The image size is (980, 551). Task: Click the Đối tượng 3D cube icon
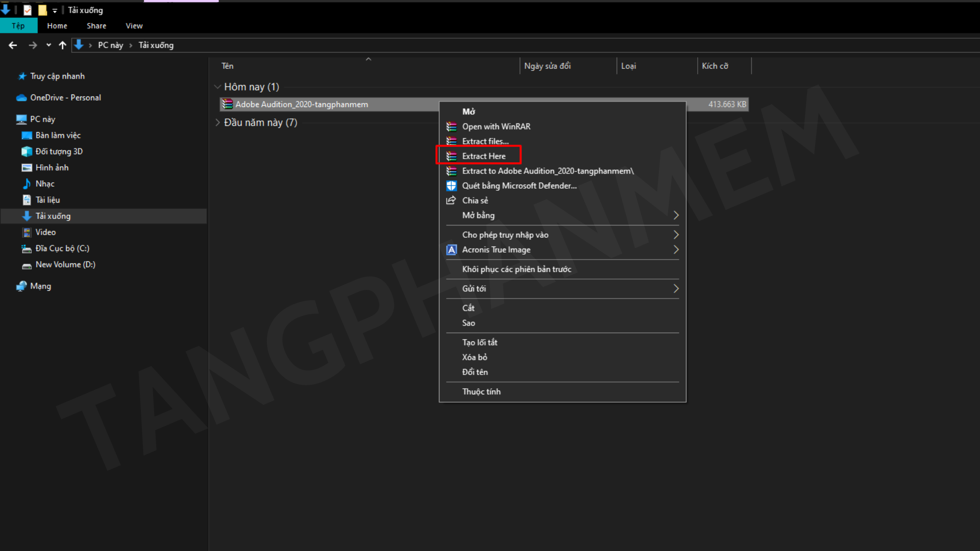(27, 152)
